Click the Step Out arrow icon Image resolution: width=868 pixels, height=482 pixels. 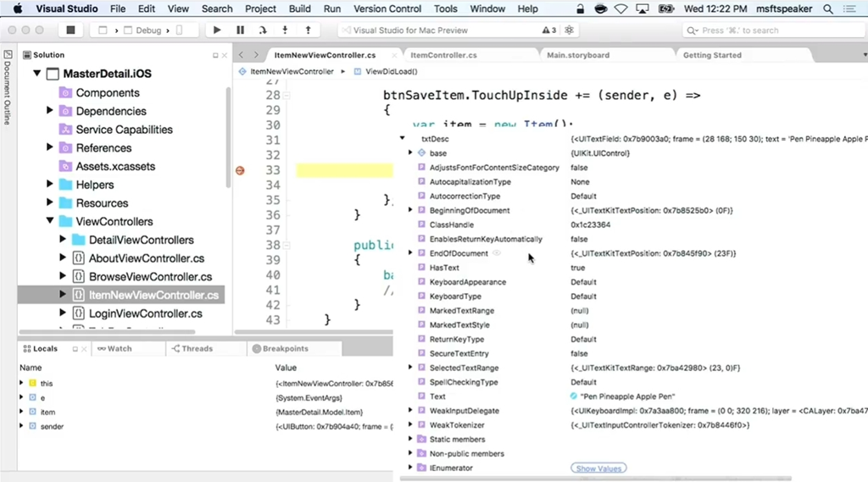click(307, 30)
